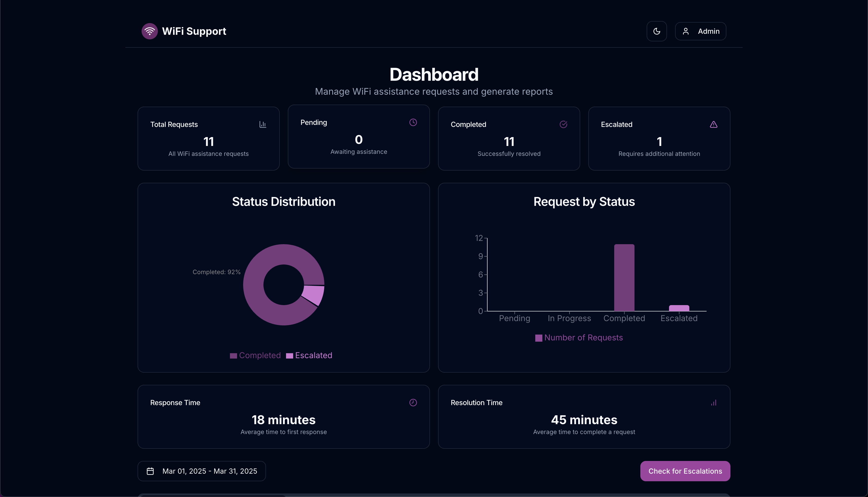This screenshot has width=868, height=497.
Task: Click the checkmark icon in Completed card
Action: point(563,125)
